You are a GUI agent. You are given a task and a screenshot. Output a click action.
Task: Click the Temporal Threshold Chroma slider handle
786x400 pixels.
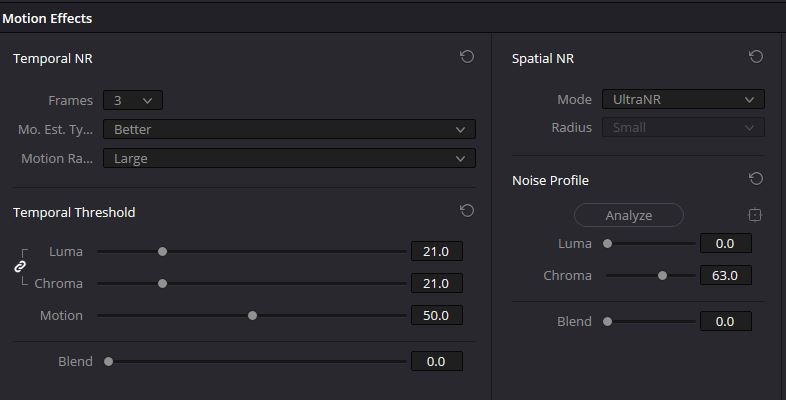click(162, 284)
